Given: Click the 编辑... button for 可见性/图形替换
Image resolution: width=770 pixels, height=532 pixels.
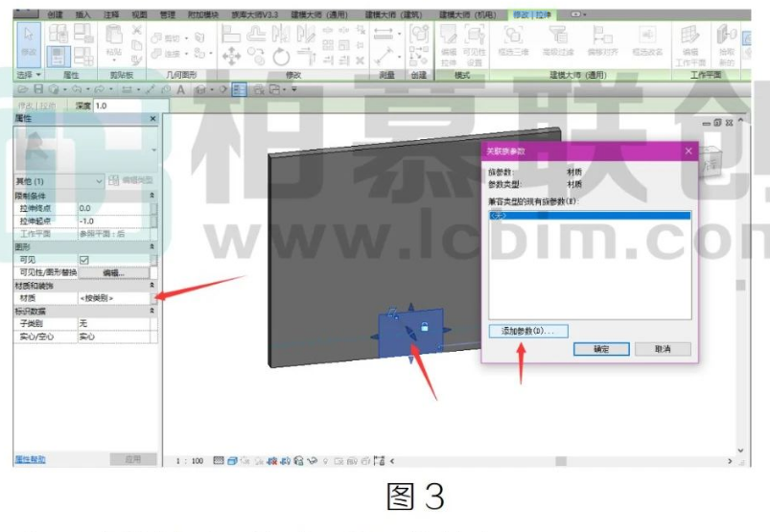Looking at the screenshot, I should click(x=113, y=273).
